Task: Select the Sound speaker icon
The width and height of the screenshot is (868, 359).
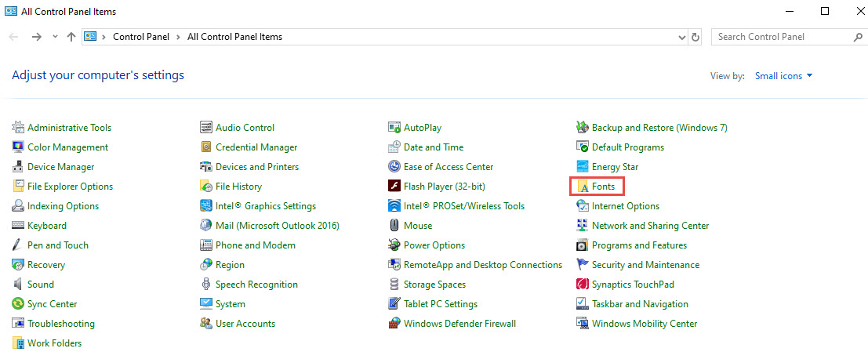Action: click(x=18, y=285)
